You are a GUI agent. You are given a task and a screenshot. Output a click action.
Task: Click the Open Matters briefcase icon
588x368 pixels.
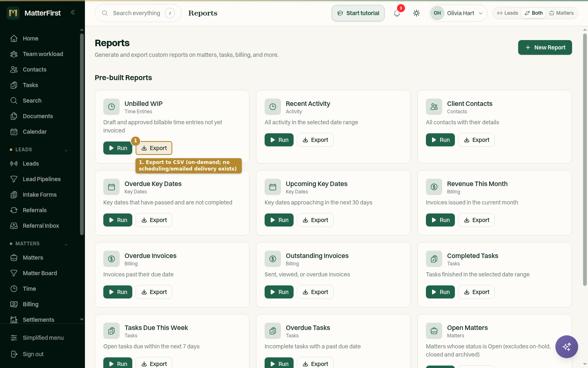pyautogui.click(x=434, y=331)
